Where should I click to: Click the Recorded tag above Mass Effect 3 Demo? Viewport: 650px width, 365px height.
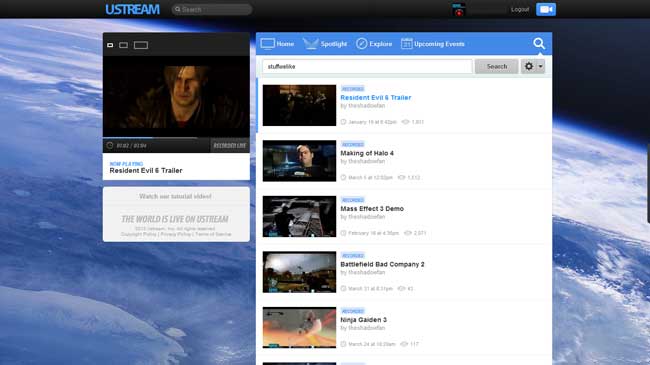tap(353, 200)
